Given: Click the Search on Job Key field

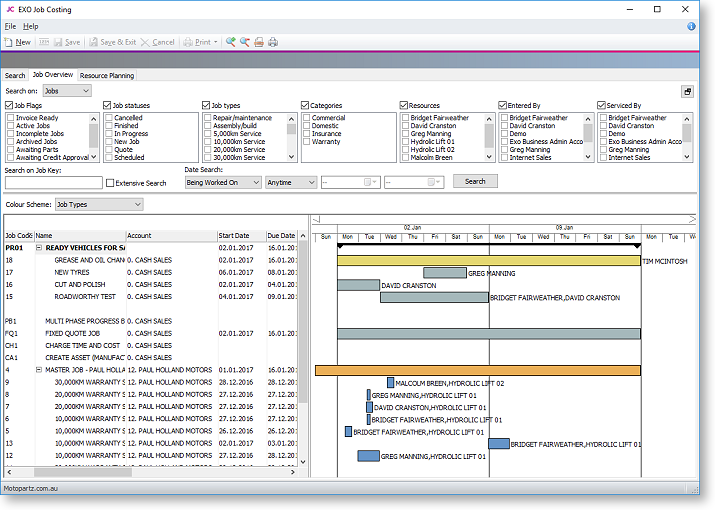Looking at the screenshot, I should pos(53,183).
